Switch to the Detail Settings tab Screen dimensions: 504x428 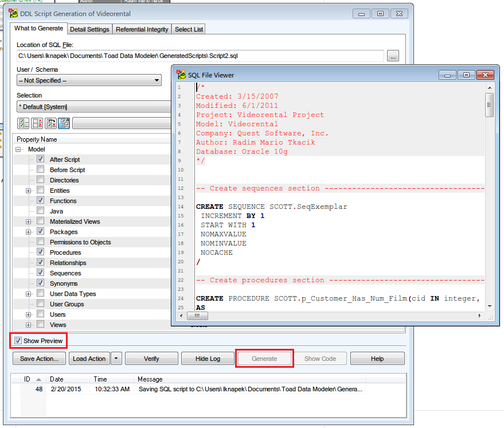pos(89,29)
